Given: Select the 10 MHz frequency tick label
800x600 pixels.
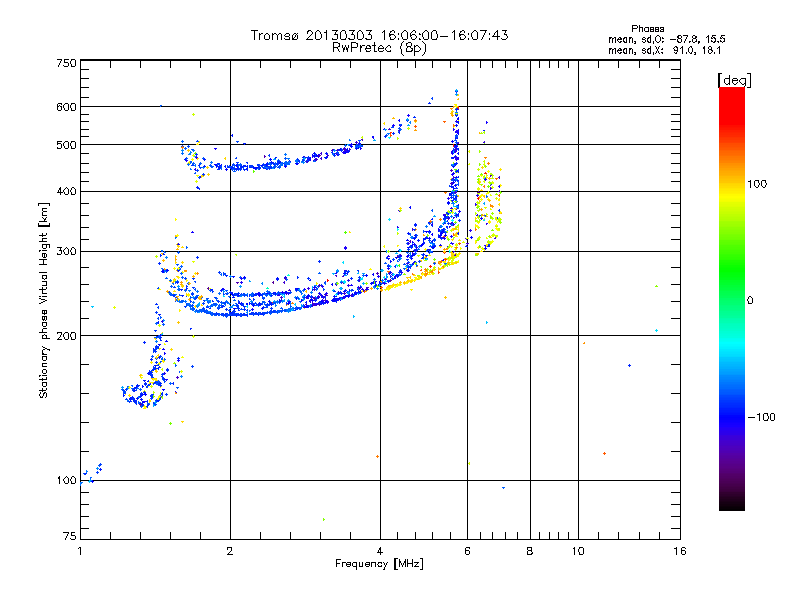Looking at the screenshot, I should (x=578, y=551).
